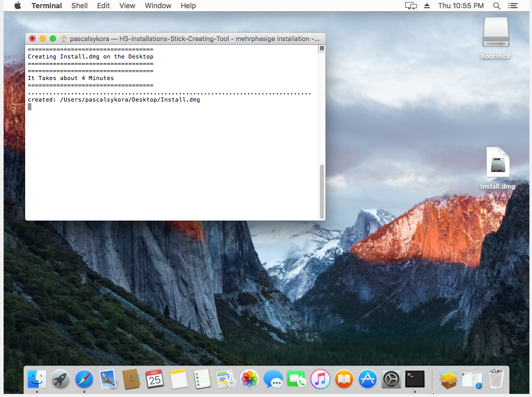Open Safari from the Dock

tap(84, 379)
